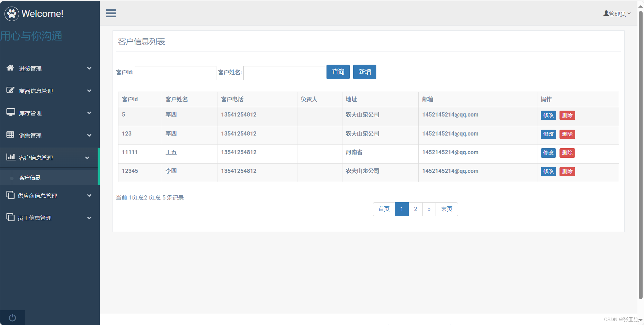Click 修改 for customer id 12345

[x=548, y=171]
